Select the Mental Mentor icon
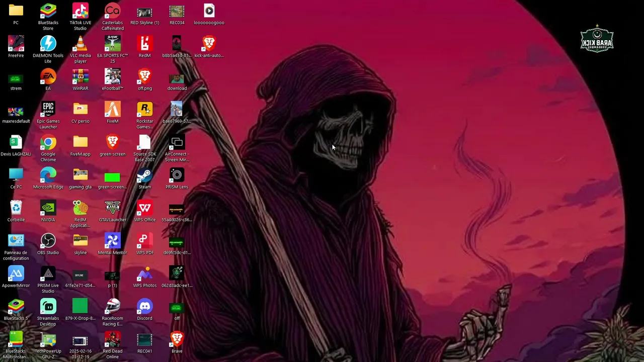This screenshot has width=644, height=362. (112, 241)
